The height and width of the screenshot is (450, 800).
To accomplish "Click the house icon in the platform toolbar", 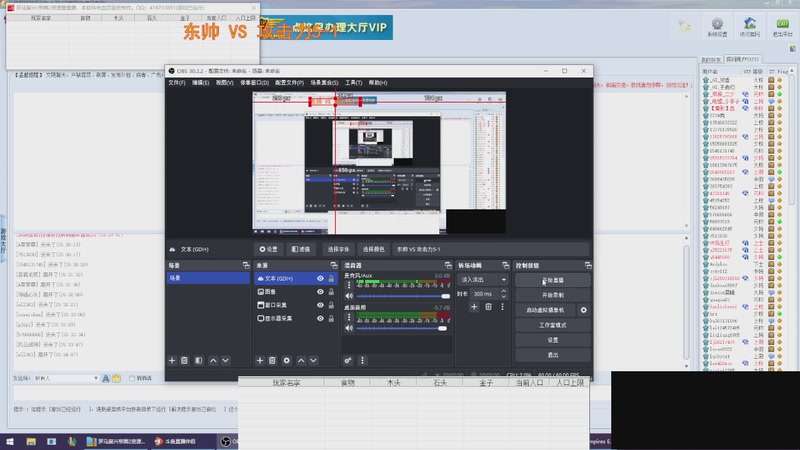I will click(x=749, y=27).
